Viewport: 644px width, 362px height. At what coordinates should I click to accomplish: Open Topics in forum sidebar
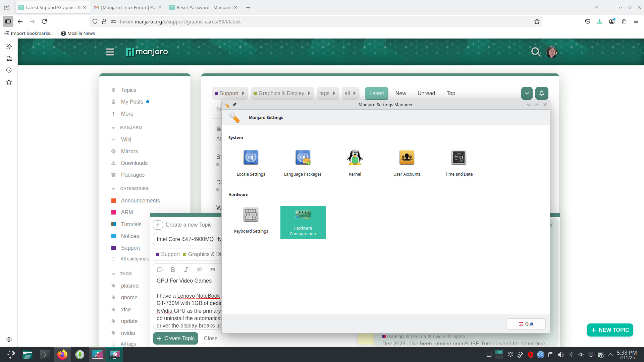pyautogui.click(x=128, y=90)
